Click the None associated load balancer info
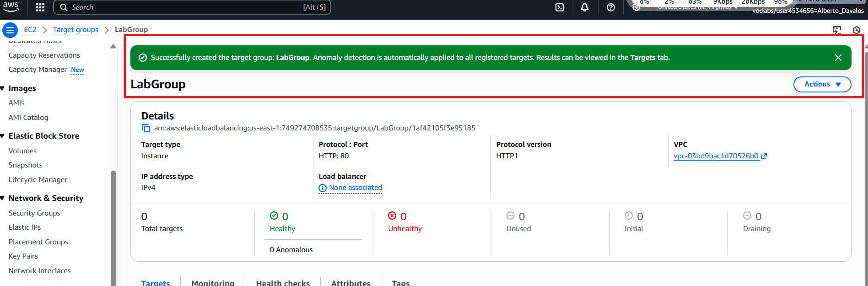This screenshot has width=868, height=286. click(x=355, y=188)
